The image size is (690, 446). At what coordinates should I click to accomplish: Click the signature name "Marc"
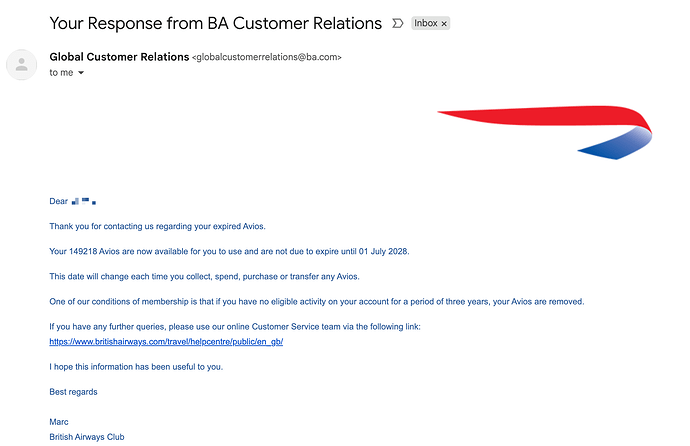point(59,422)
